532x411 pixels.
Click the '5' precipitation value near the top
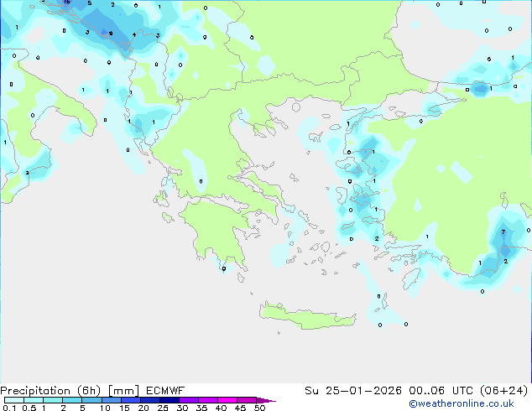[90, 3]
